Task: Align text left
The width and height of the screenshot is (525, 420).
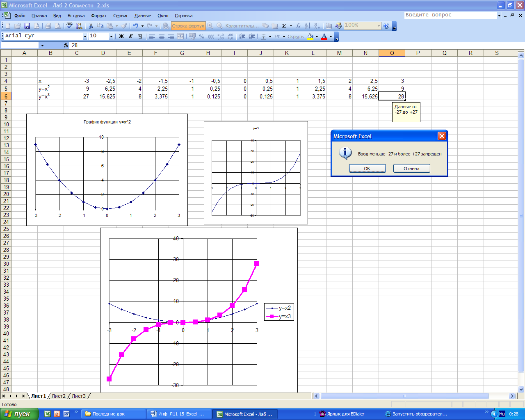Action: 152,37
